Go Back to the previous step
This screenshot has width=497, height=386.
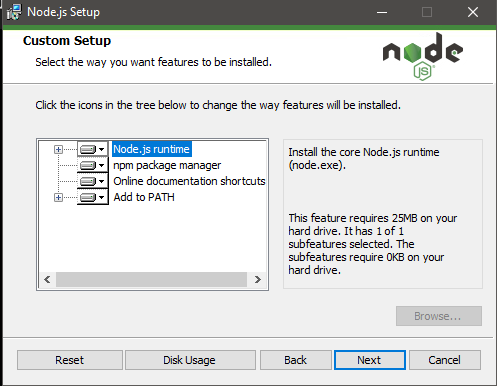coord(296,360)
